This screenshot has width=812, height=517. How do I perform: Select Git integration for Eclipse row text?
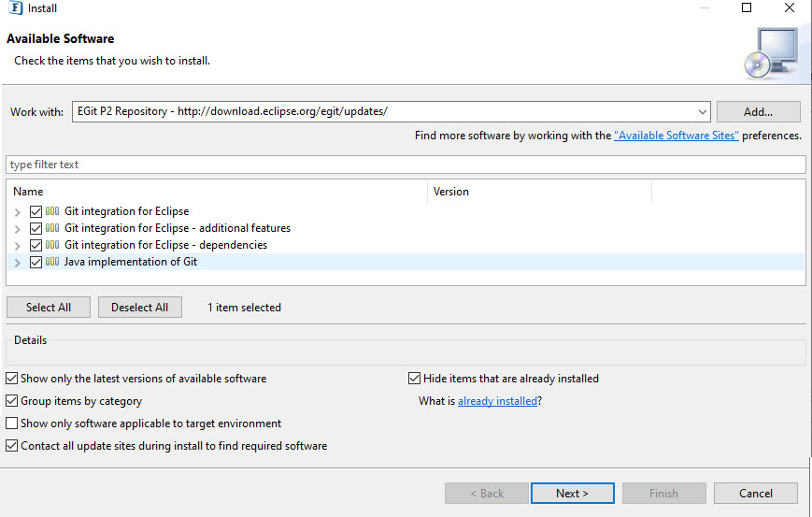coord(126,211)
